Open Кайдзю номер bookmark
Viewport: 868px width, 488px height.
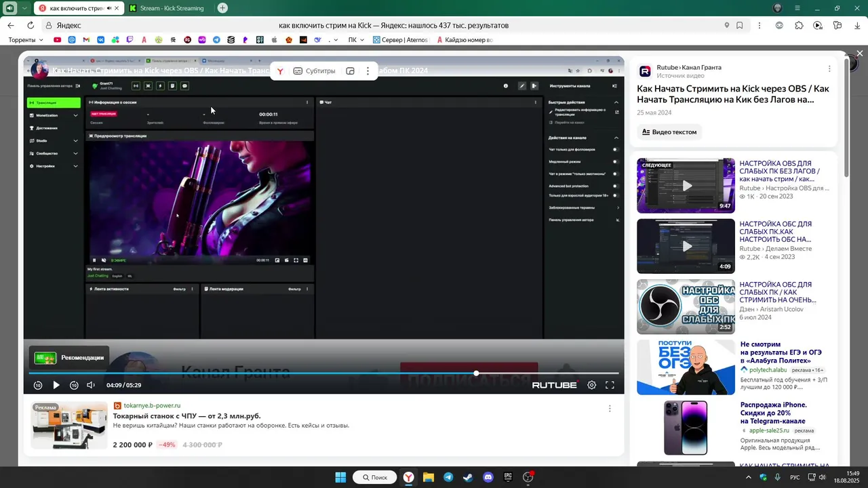pos(465,40)
